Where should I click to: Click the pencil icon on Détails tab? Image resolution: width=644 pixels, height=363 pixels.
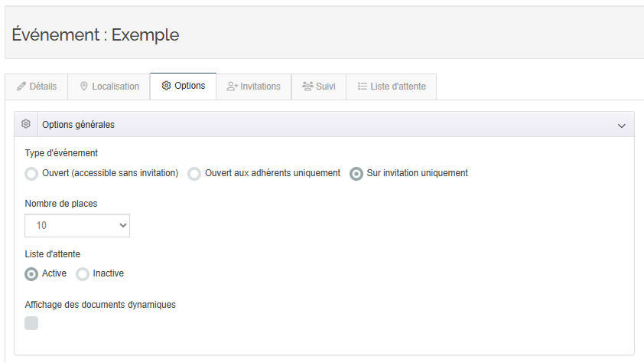[x=21, y=87]
